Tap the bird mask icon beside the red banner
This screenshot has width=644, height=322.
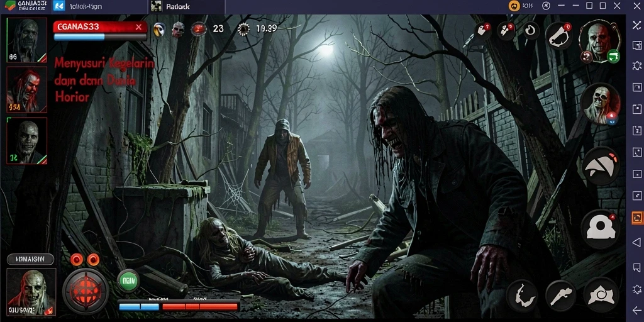tap(159, 30)
